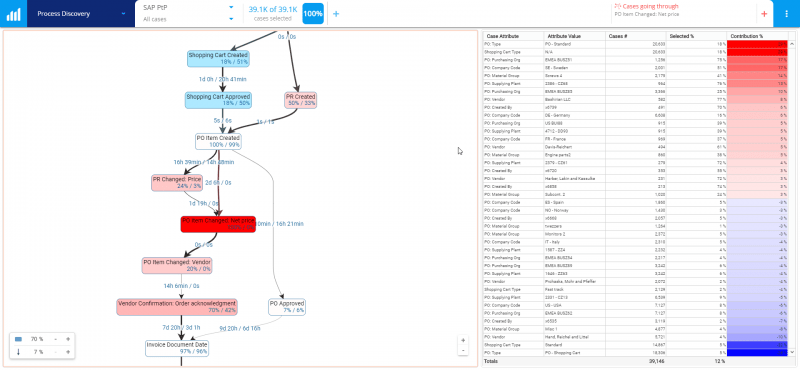Click the dark blue contribution cell for PO - Shopping Cart
This screenshot has height=370, width=800.
[x=757, y=353]
